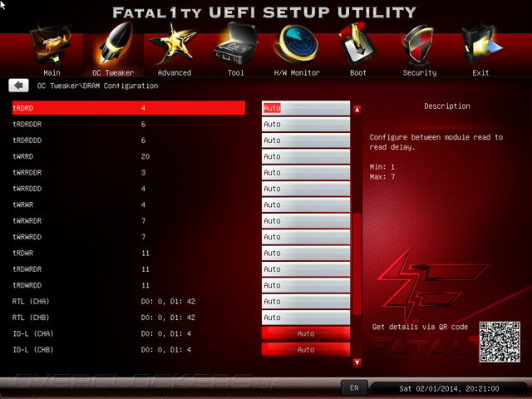Select the tRDWR setting row
This screenshot has width=532, height=399.
click(129, 253)
